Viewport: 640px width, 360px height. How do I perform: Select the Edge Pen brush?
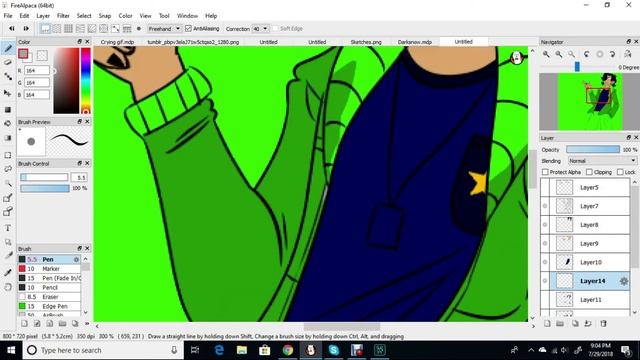click(49, 306)
